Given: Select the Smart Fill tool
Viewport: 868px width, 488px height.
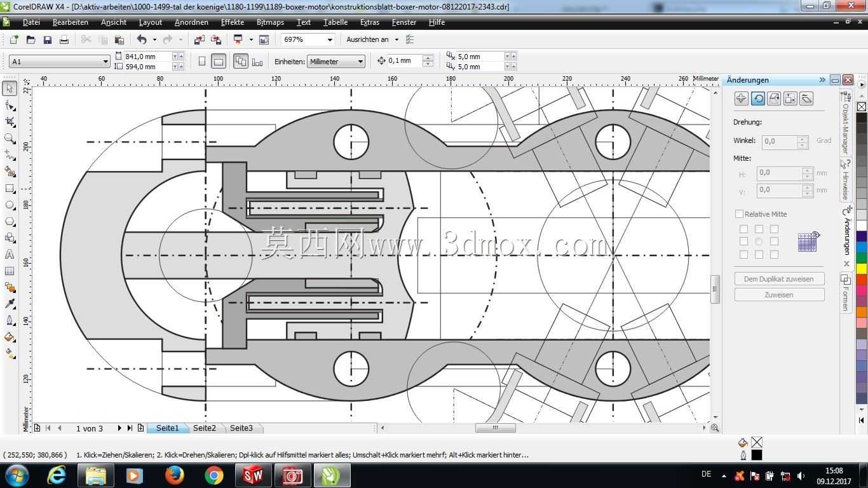Looking at the screenshot, I should point(10,172).
